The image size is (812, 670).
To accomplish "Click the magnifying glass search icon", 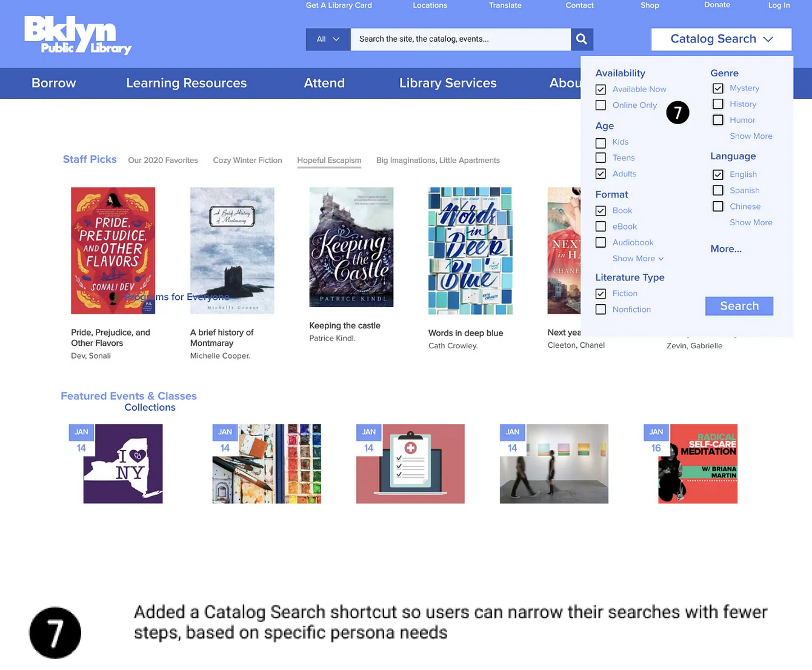I will coord(581,39).
